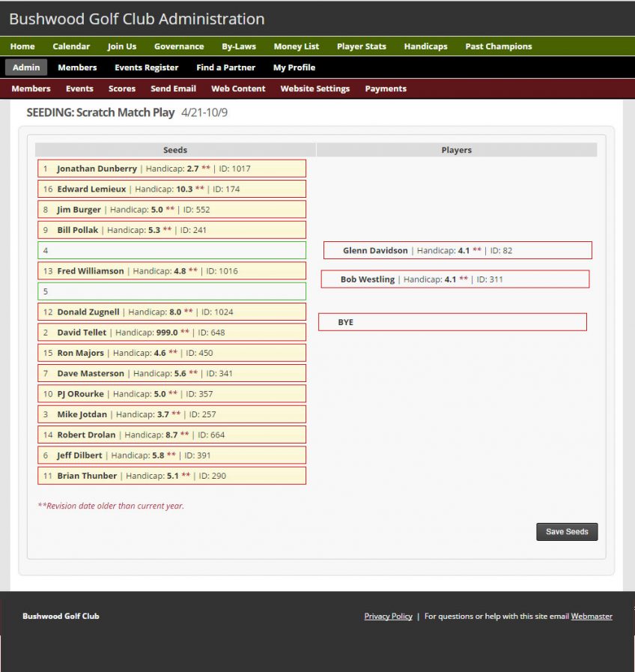
Task: Open the Governance page
Action: [179, 46]
